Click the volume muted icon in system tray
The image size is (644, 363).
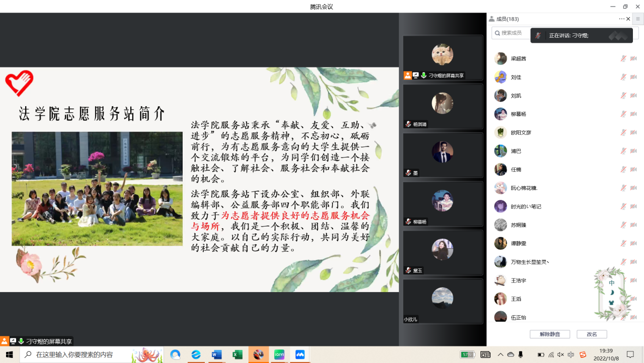coord(561,354)
